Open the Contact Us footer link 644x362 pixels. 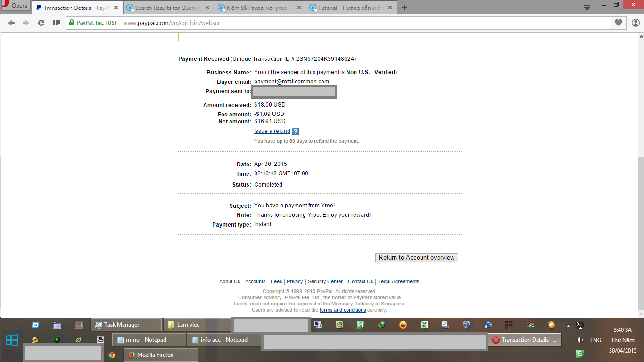tap(361, 282)
